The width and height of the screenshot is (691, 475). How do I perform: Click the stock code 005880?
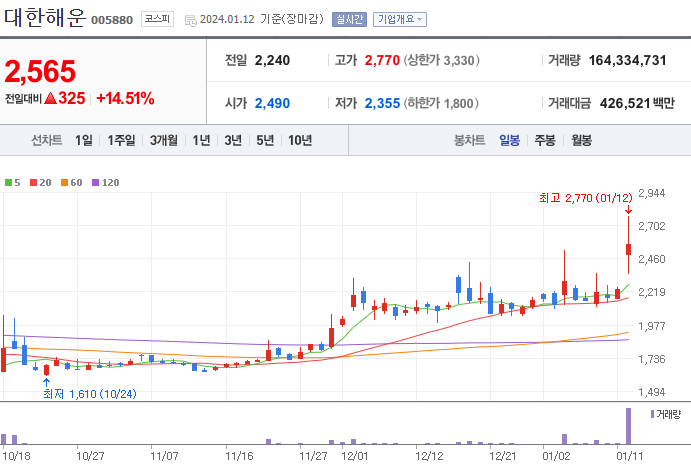(x=112, y=20)
